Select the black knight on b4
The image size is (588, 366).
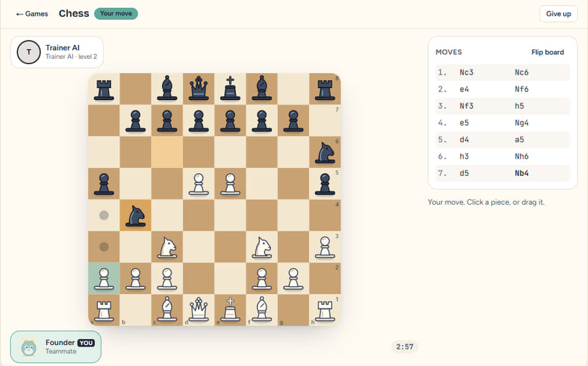point(135,216)
